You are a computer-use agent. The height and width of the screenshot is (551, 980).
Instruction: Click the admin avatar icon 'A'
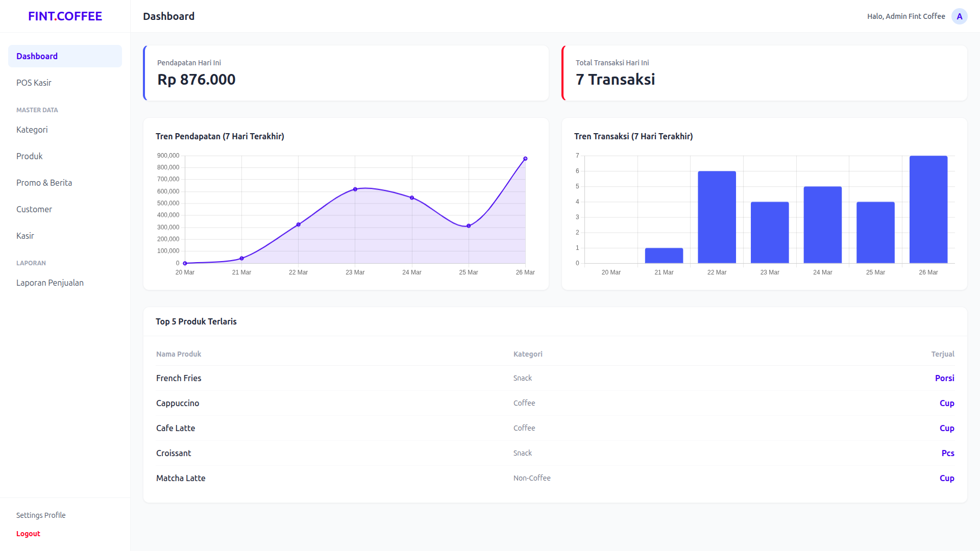click(x=959, y=16)
